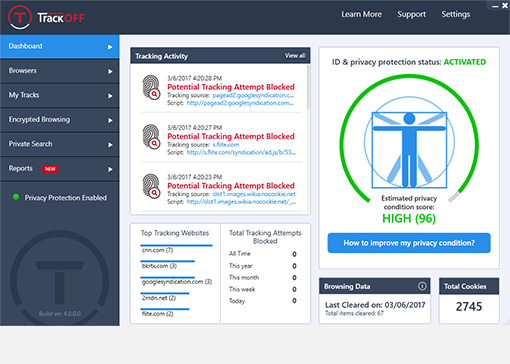Viewport: 510px width, 364px height.
Task: Click Potential Tracking Attempt Blocked at 4:20:23
Action: tap(231, 186)
